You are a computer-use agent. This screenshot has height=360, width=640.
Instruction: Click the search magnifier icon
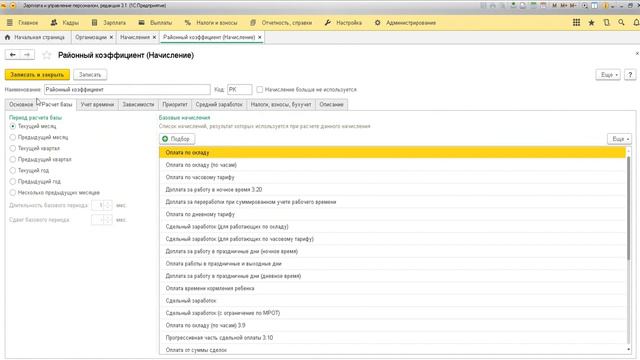(x=621, y=23)
